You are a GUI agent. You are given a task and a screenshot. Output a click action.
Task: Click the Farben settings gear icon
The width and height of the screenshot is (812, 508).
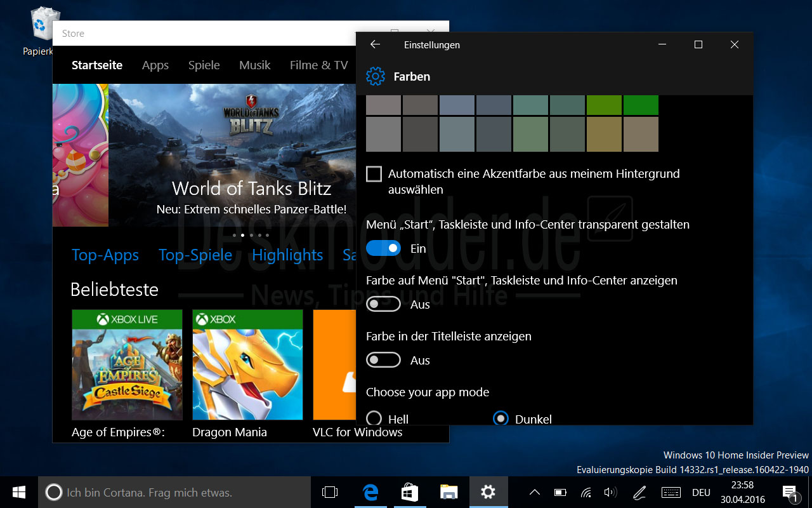[376, 76]
